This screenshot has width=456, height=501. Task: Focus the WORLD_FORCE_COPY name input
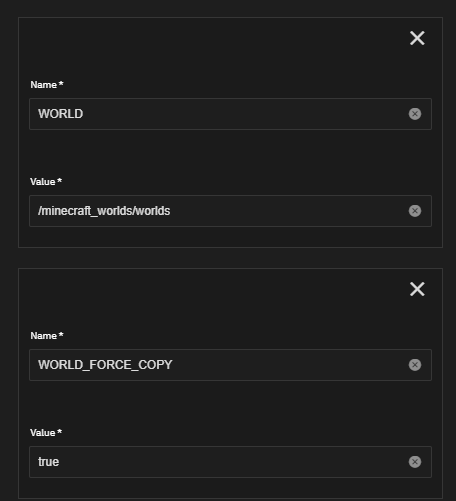click(230, 365)
